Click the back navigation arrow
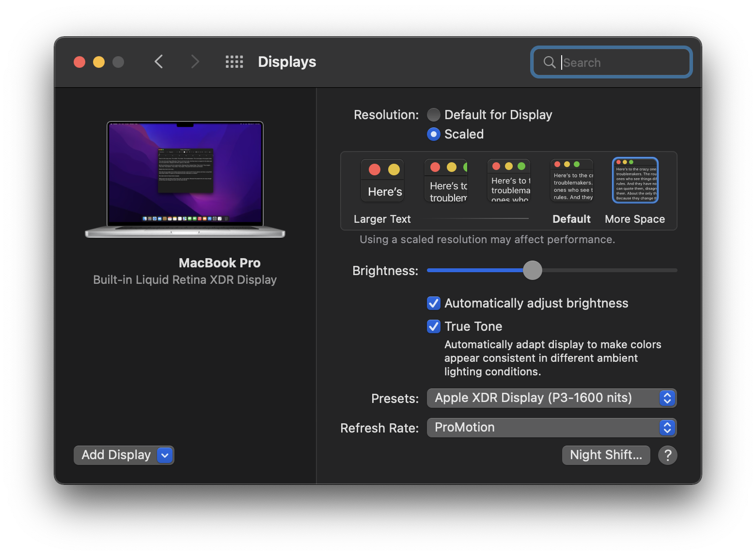Image resolution: width=756 pixels, height=556 pixels. click(158, 62)
